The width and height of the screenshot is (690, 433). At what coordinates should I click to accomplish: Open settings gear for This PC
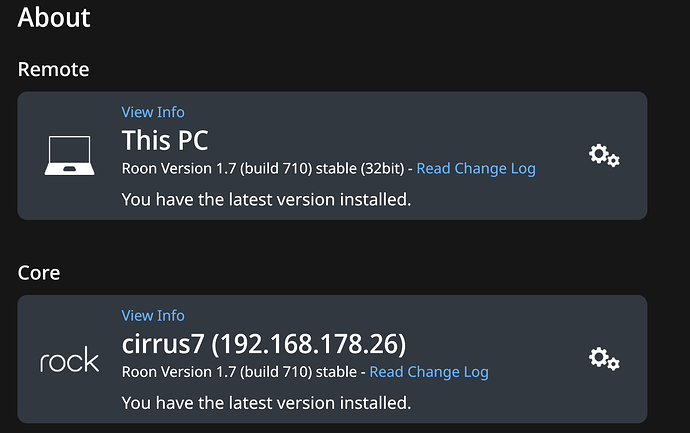(x=604, y=155)
